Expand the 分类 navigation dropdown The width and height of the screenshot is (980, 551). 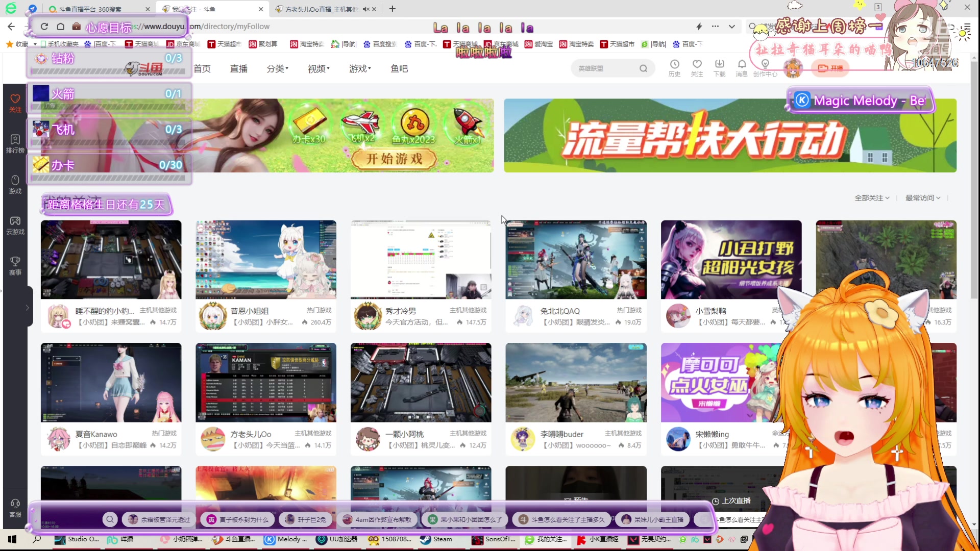[x=277, y=68]
